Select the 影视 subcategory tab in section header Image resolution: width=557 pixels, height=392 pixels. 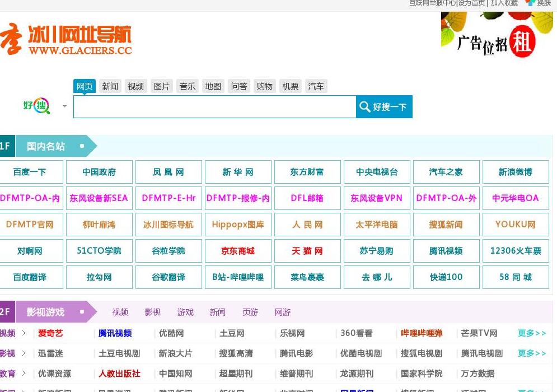[x=153, y=312]
